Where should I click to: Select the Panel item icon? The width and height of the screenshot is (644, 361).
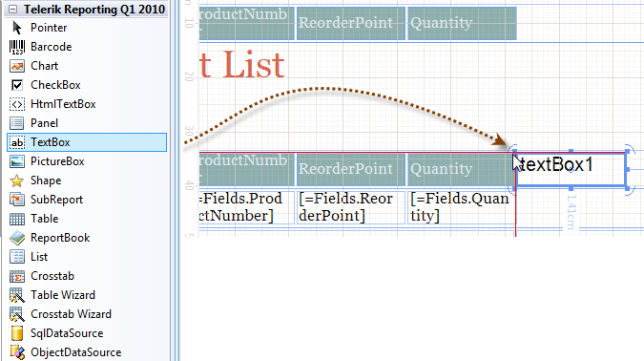click(17, 123)
